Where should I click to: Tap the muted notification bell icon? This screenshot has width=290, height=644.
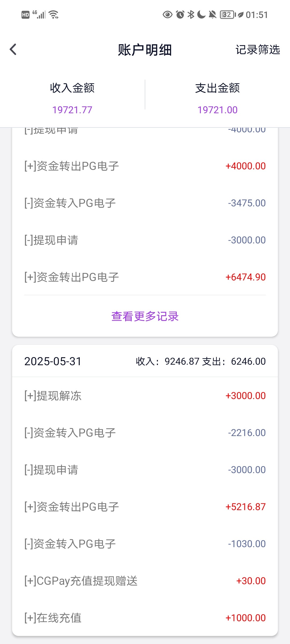[x=212, y=14]
